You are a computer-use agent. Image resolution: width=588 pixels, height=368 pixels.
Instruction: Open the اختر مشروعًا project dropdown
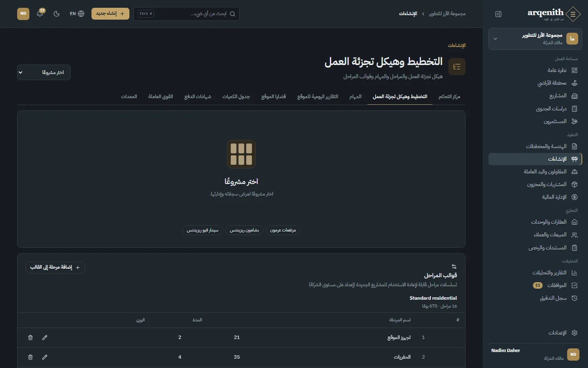pos(44,72)
